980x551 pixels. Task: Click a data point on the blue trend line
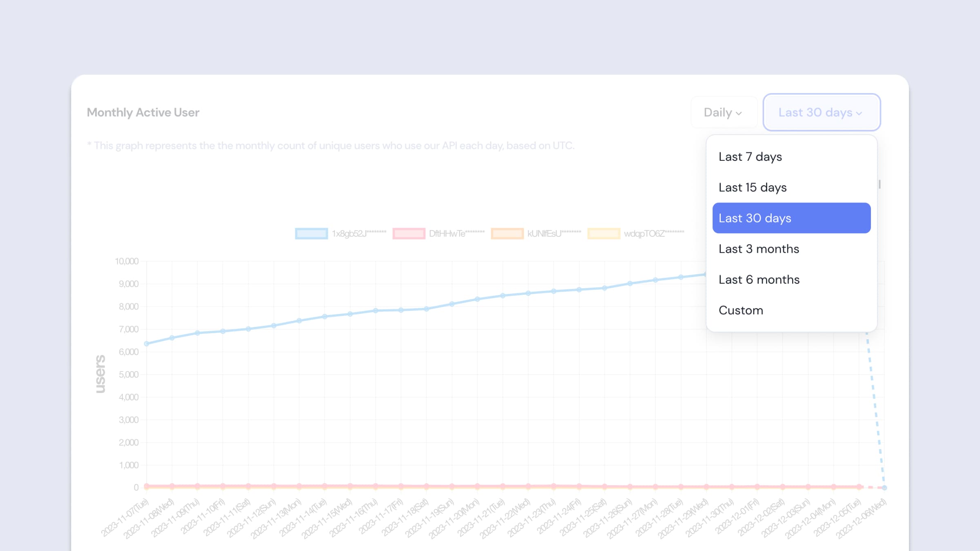tap(144, 343)
